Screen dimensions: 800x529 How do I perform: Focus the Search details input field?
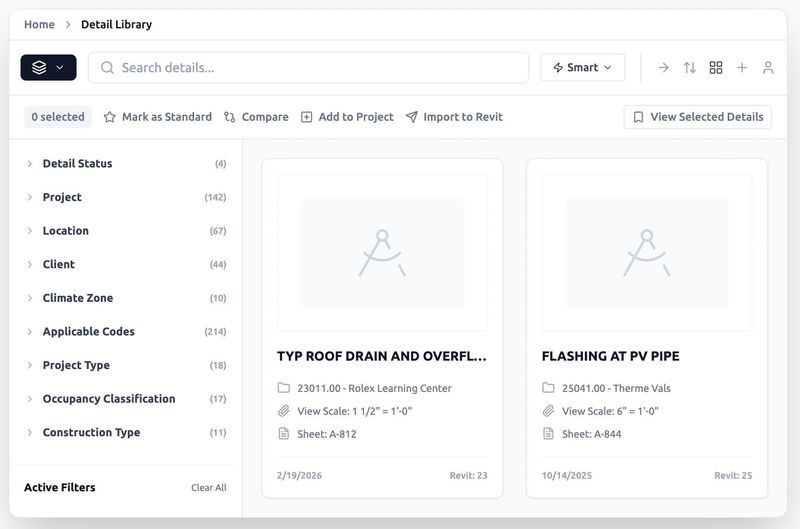(310, 68)
